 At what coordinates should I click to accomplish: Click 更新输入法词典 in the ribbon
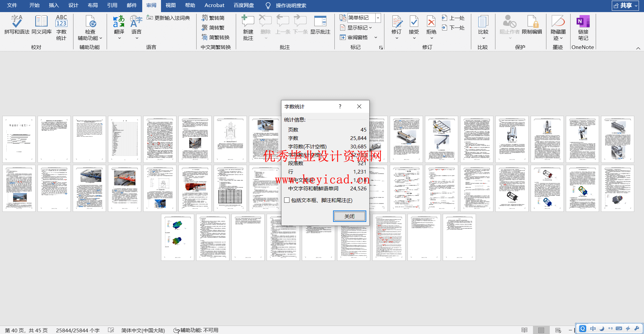[168, 18]
